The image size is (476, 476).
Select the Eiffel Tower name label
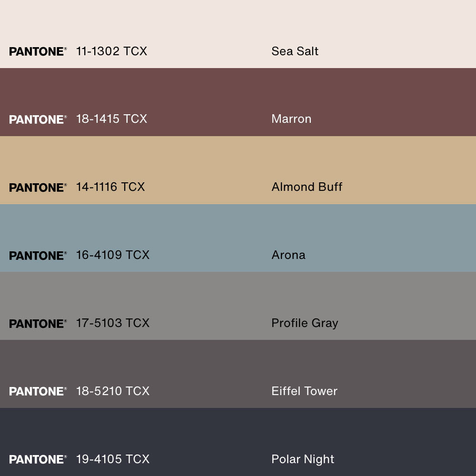304,391
